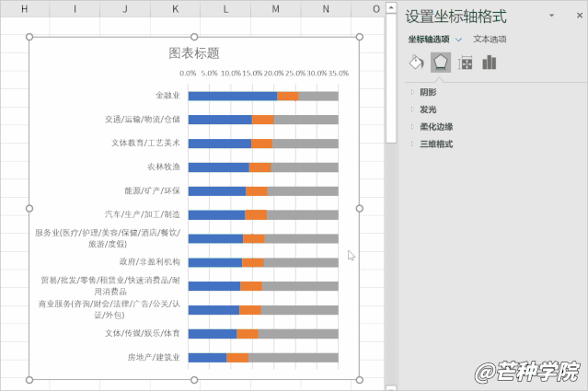Image resolution: width=588 pixels, height=391 pixels.
Task: Select the gray bar segment for 政府/非盈利机构
Action: click(x=301, y=262)
